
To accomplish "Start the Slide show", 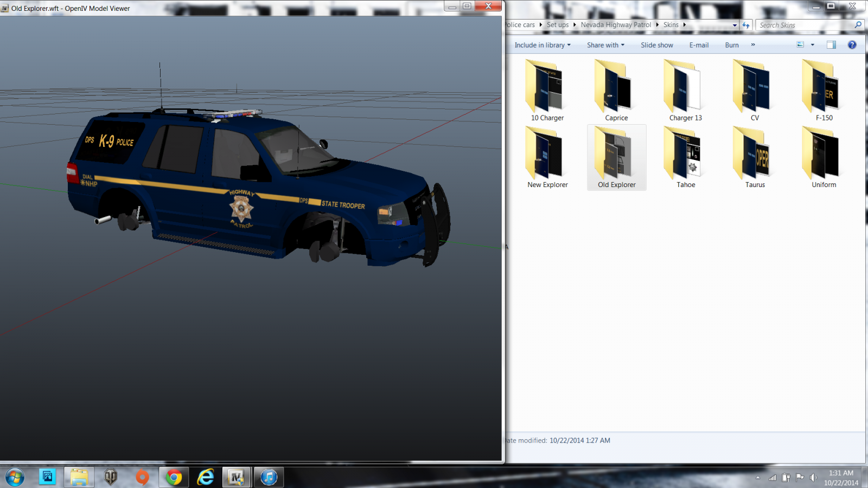I will (x=656, y=45).
